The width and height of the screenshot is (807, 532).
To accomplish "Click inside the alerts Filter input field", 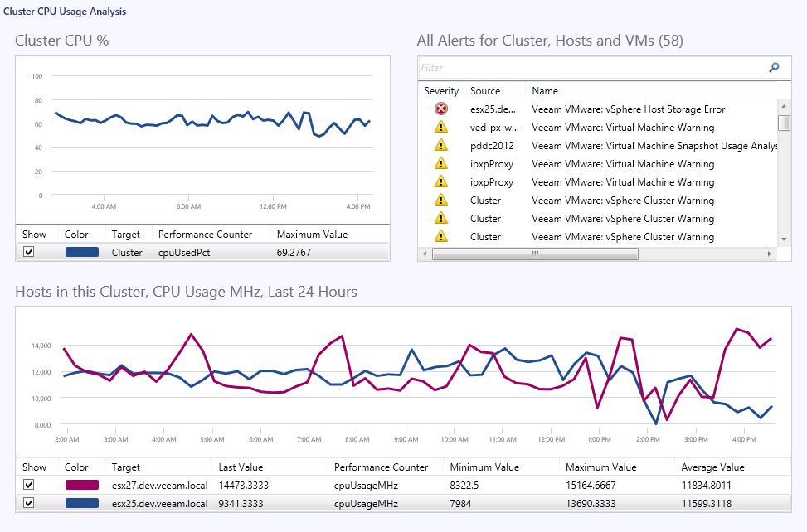I will [581, 67].
